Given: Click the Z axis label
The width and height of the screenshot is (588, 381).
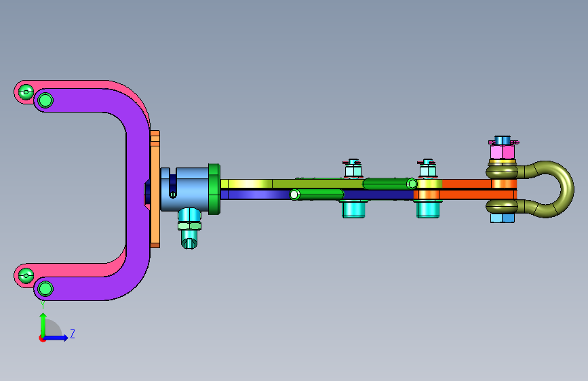Looking at the screenshot, I should pos(73,334).
